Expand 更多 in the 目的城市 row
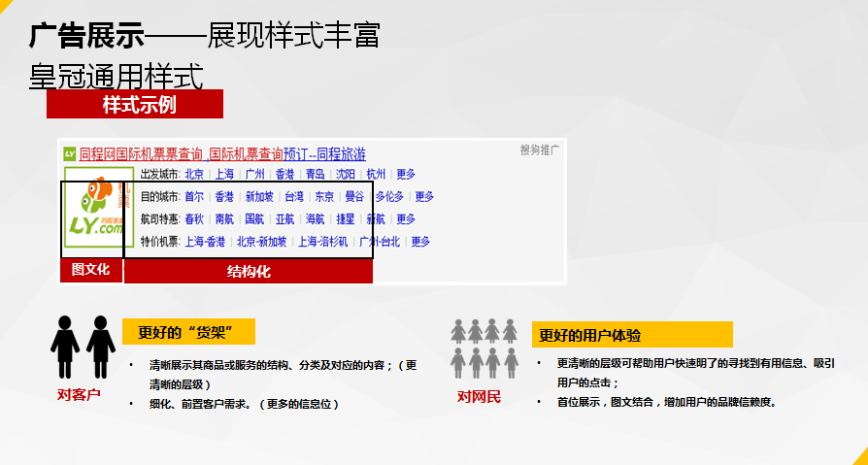 point(424,196)
